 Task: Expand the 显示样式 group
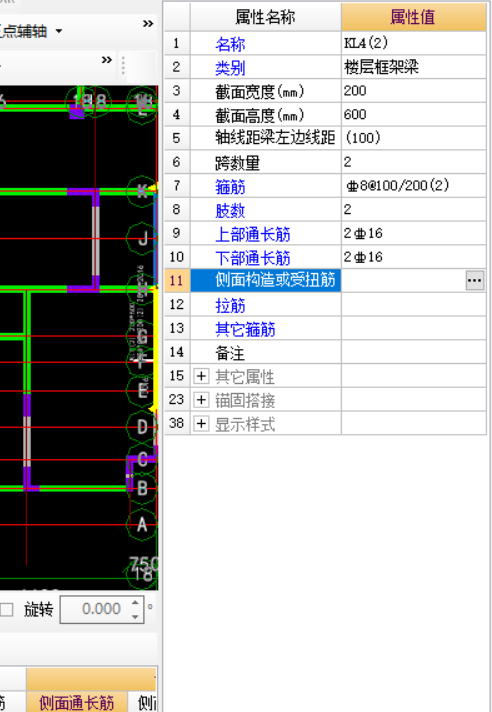click(201, 424)
